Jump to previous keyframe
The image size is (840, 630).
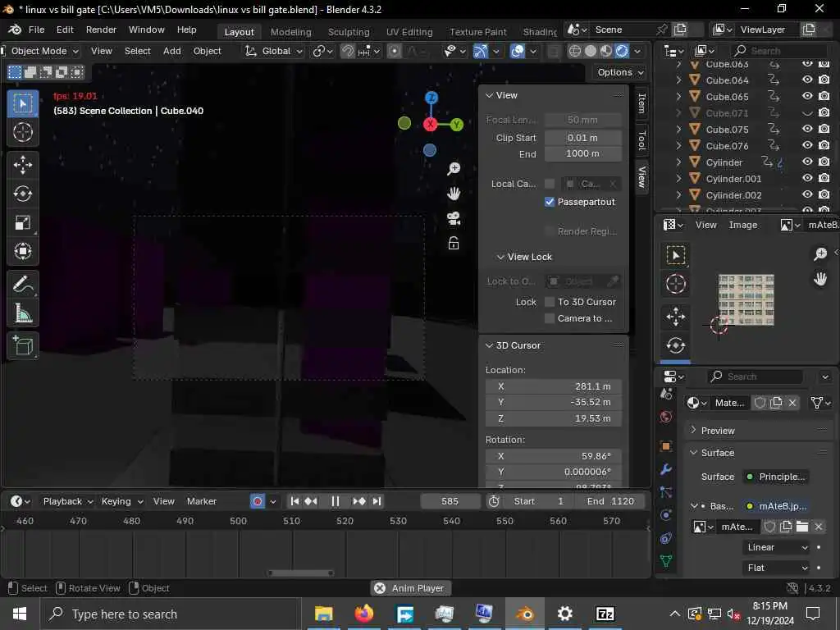coord(311,501)
